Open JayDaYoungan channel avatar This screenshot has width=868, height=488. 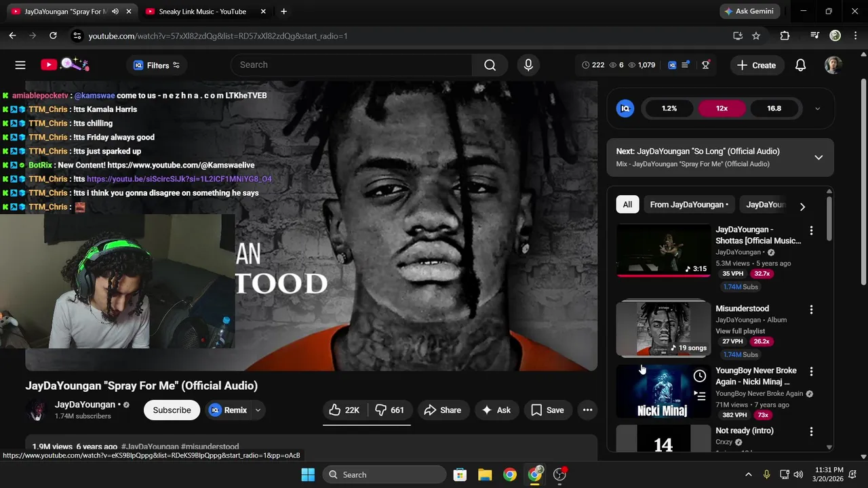point(36,410)
